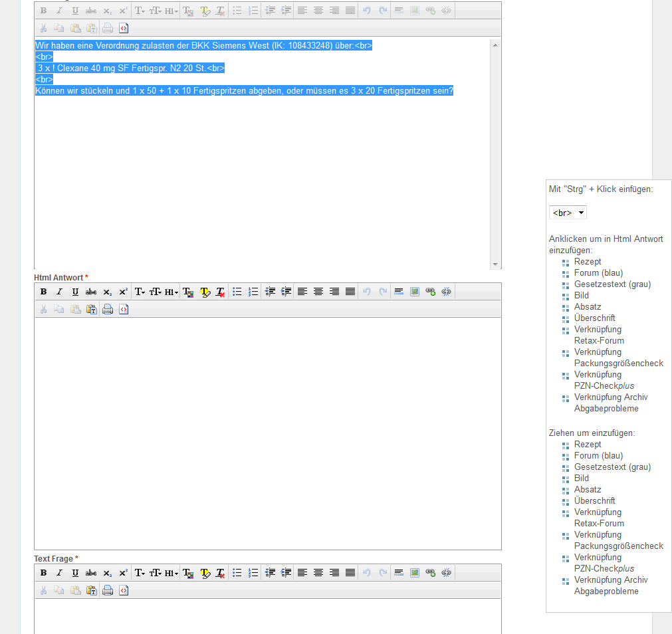The image size is (672, 634).
Task: Insert image via Html Antwort toolbar icon
Action: tap(415, 292)
